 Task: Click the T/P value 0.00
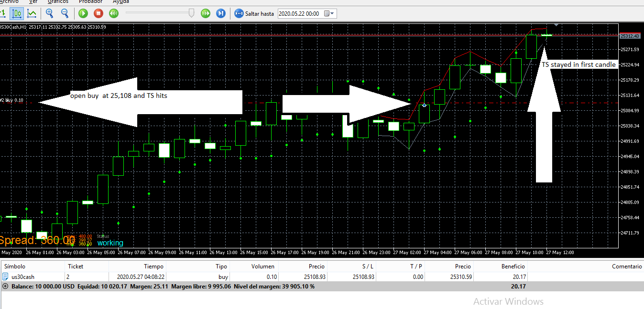418,277
